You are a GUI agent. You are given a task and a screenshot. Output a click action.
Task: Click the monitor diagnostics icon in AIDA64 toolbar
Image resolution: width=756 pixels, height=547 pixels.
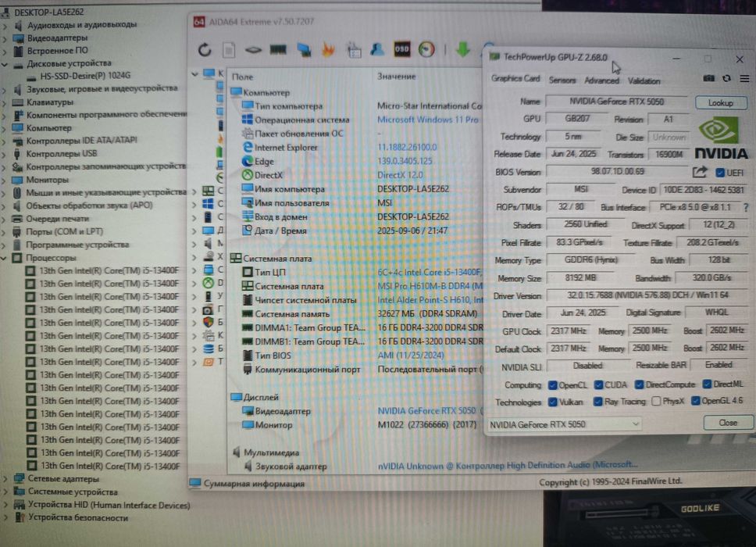click(x=304, y=50)
